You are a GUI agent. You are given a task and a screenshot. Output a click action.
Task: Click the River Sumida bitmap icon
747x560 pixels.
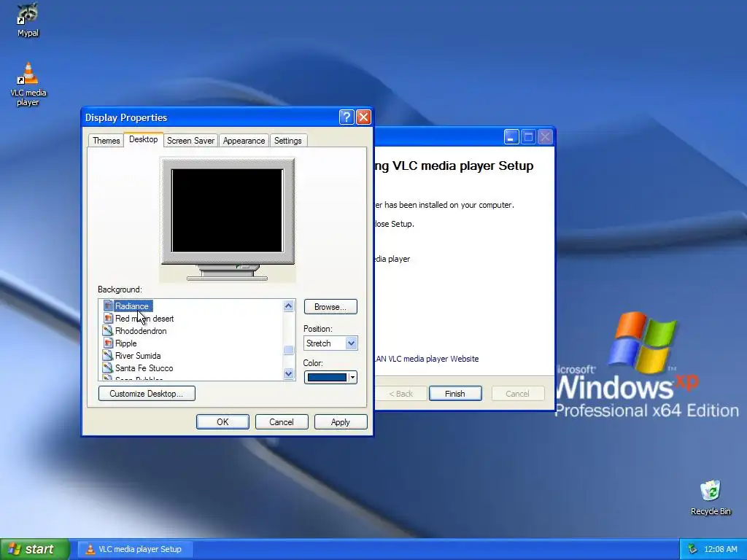pos(108,355)
